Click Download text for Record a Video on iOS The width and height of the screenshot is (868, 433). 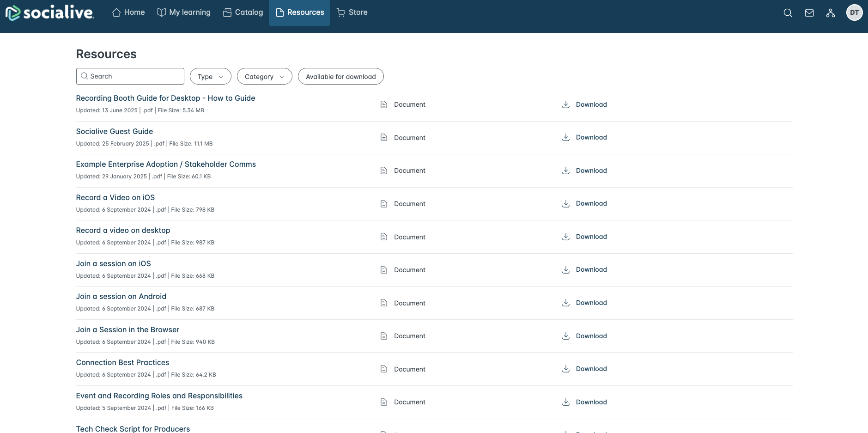(591, 203)
